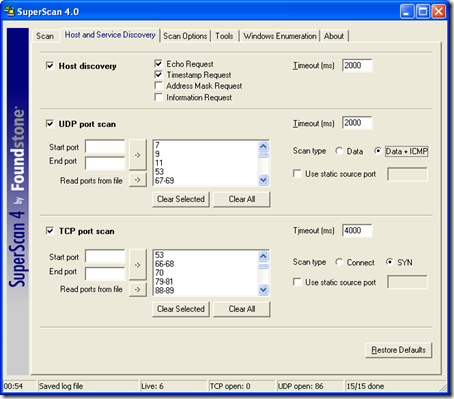Select port range 79-81 in TCP list
The height and width of the screenshot is (399, 454).
[x=206, y=281]
